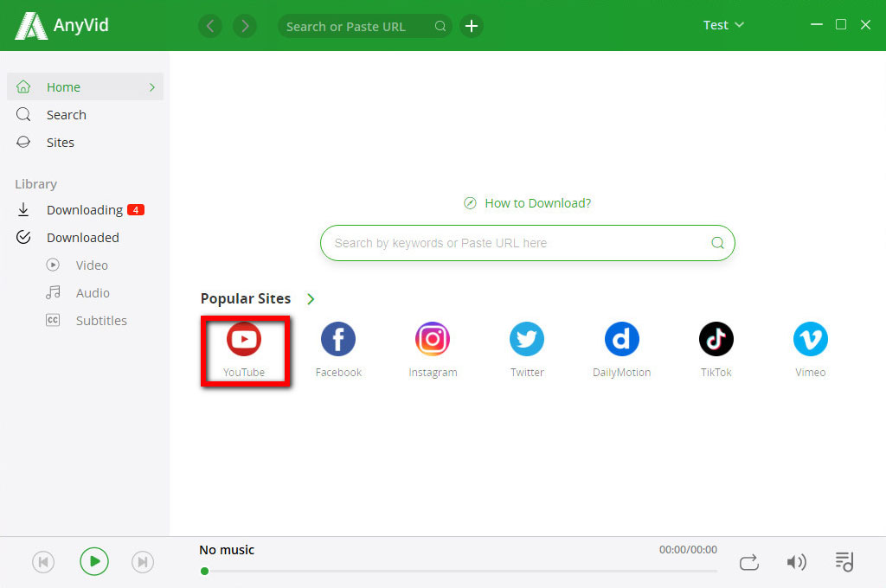886x588 pixels.
Task: Open the Instagram site icon
Action: coord(433,339)
